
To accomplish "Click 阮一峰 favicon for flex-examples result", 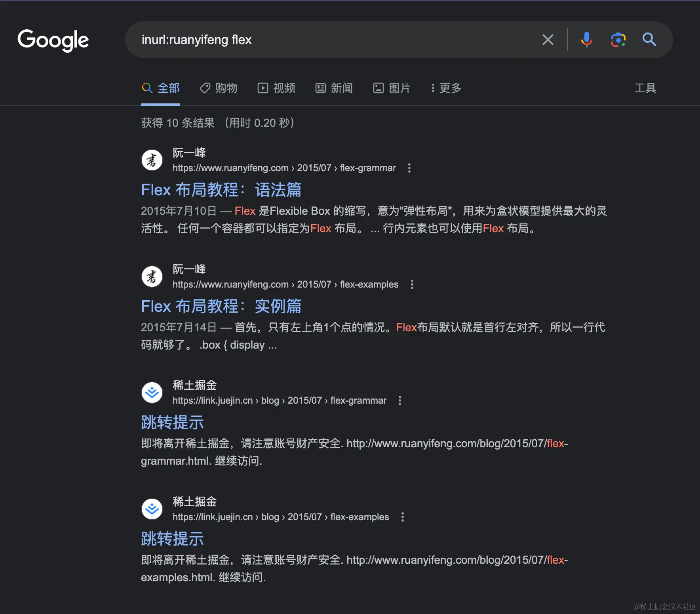I will 152,276.
